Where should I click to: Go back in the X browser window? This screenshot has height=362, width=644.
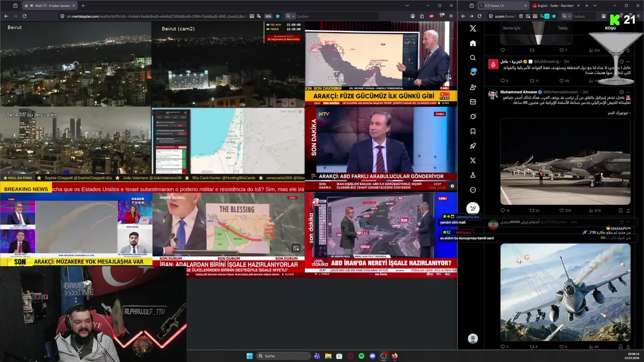point(463,16)
